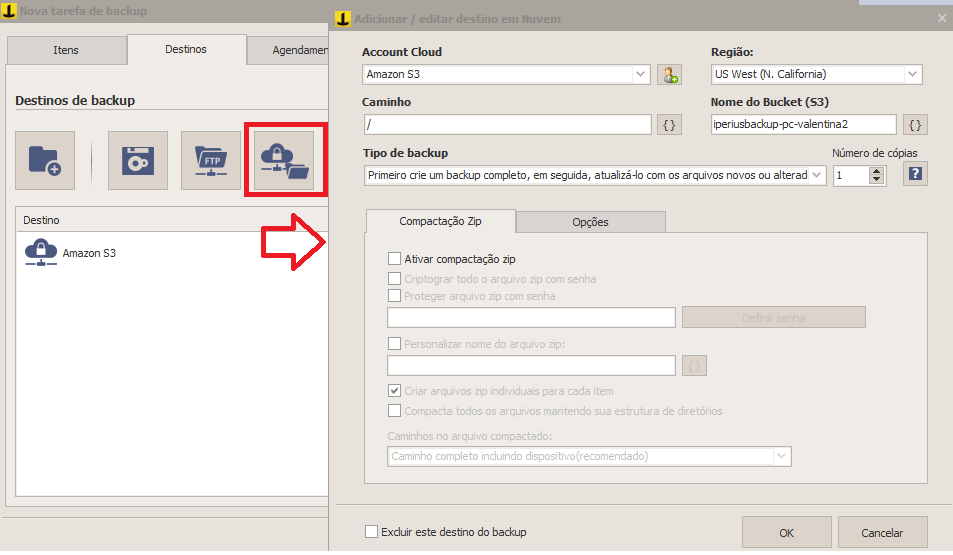Screen dimensions: 953x555
Task: Click the Destino column header
Action: [x=171, y=220]
